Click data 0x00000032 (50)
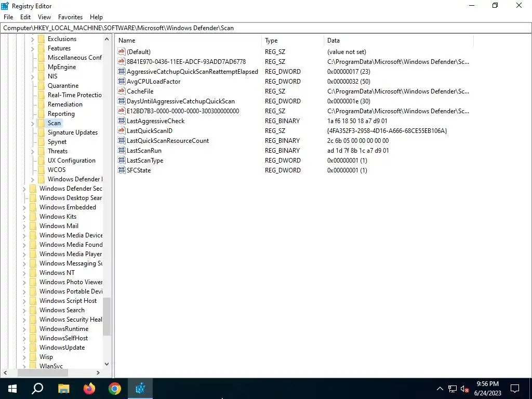This screenshot has width=532, height=399. point(349,81)
